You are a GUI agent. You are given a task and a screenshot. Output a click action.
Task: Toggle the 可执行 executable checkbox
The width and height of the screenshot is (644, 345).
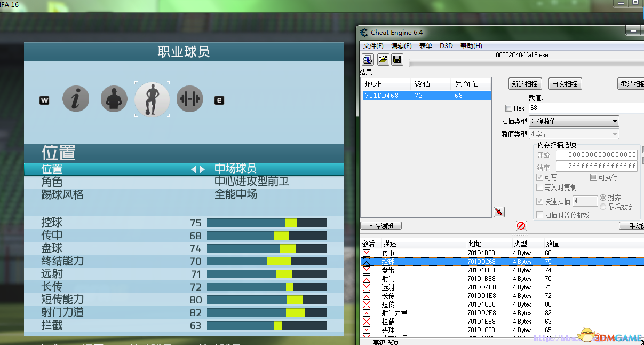pos(593,177)
